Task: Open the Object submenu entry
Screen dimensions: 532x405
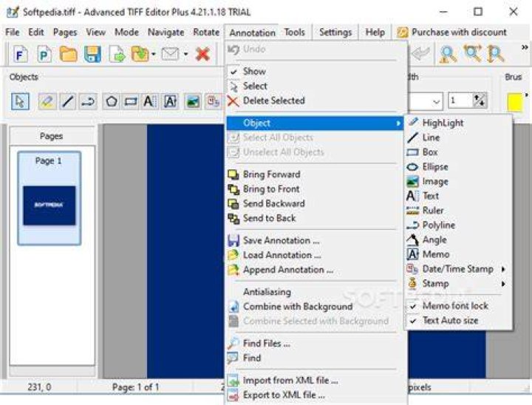Action: coord(315,123)
